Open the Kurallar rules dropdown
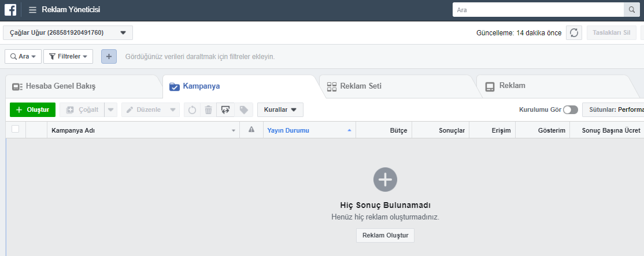The image size is (644, 256). pyautogui.click(x=280, y=110)
